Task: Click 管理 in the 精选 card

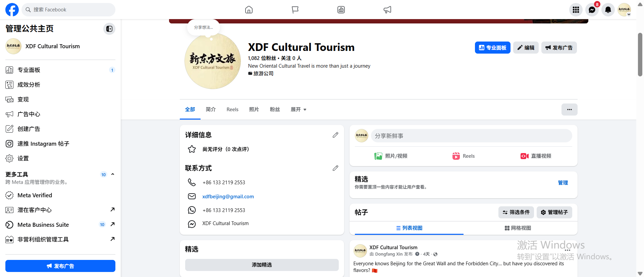Action: [x=563, y=183]
